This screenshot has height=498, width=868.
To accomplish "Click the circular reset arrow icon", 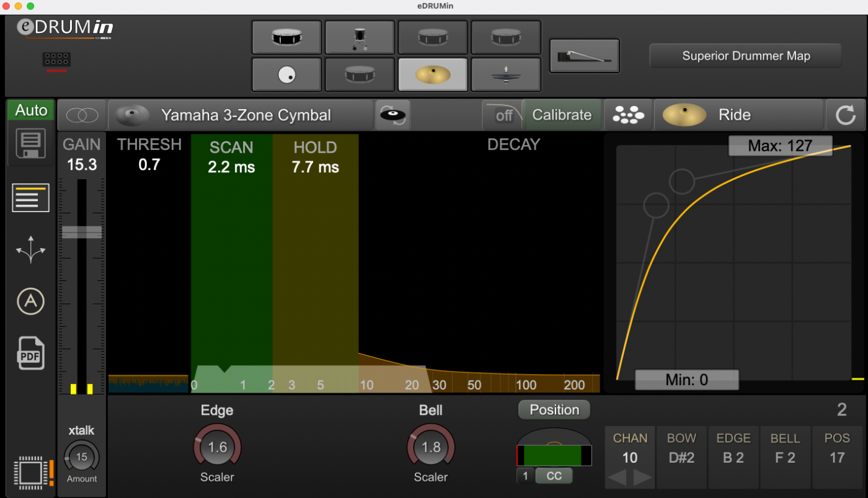I will [x=845, y=115].
